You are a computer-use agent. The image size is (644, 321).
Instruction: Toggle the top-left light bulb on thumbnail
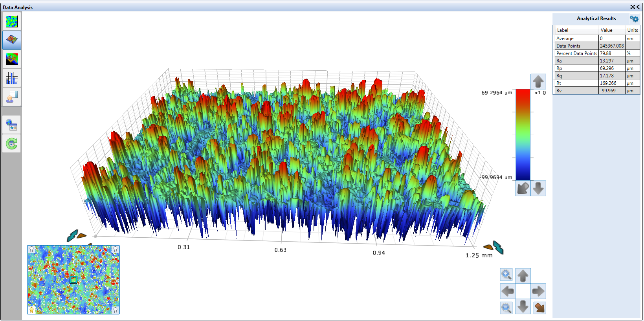(x=32, y=249)
